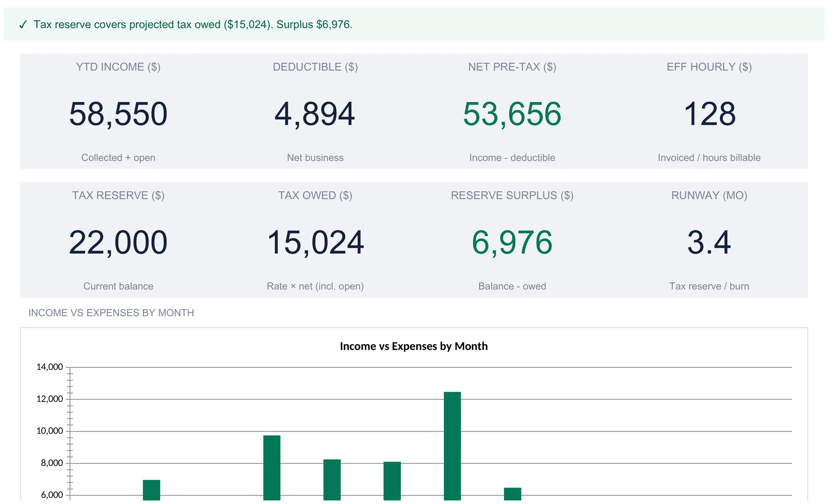Select the 53,656 net pre-tax value

tap(512, 114)
